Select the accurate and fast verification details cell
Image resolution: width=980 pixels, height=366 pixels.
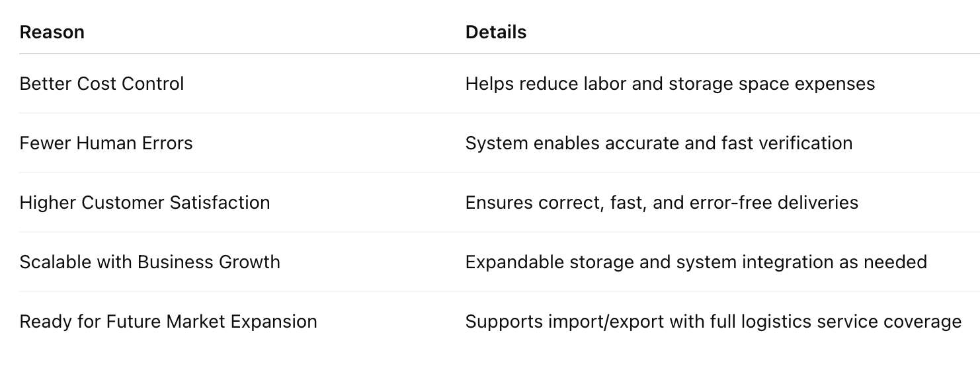[x=659, y=143]
